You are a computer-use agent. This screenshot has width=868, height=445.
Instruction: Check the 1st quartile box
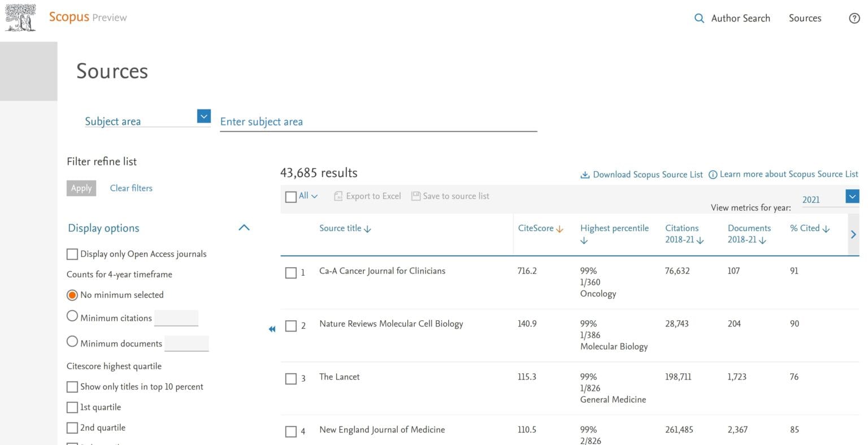coord(72,407)
